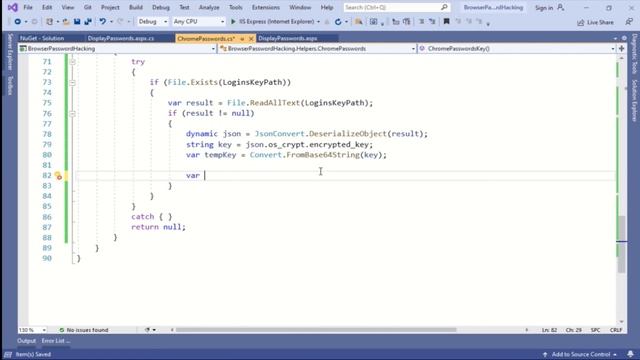This screenshot has width=640, height=360.
Task: Open the Edit menu
Action: click(x=47, y=7)
